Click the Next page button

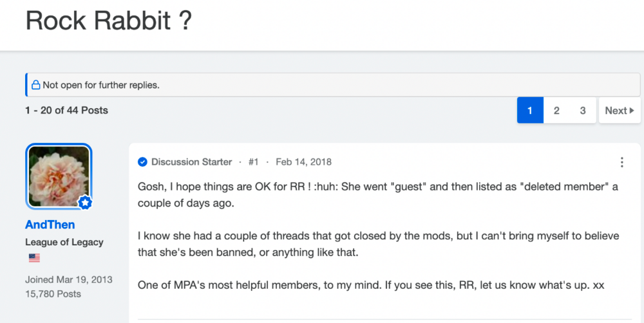click(620, 111)
